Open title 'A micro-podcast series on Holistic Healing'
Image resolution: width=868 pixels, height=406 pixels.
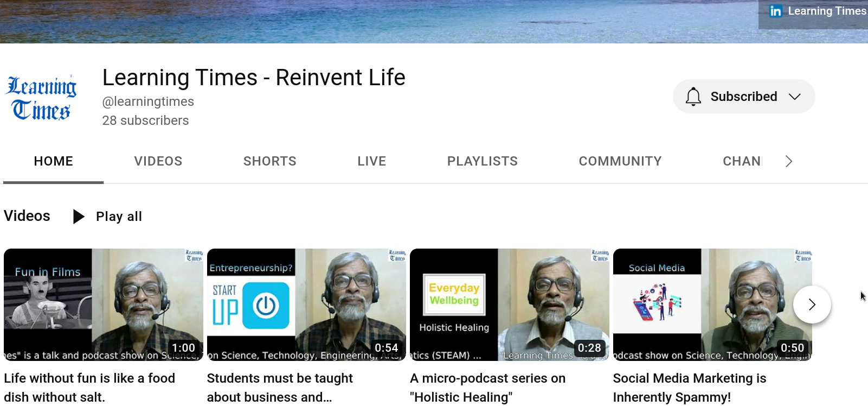[x=488, y=388]
